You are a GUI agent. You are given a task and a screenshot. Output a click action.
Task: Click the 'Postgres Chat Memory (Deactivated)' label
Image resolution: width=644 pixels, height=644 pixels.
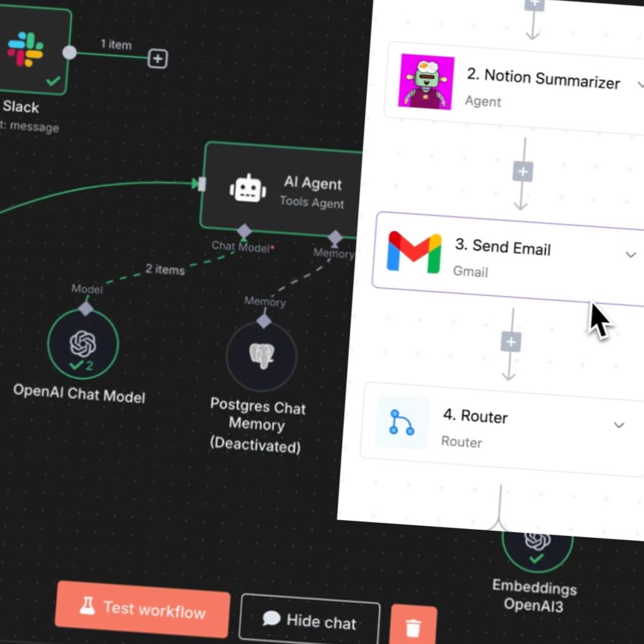pos(258,426)
